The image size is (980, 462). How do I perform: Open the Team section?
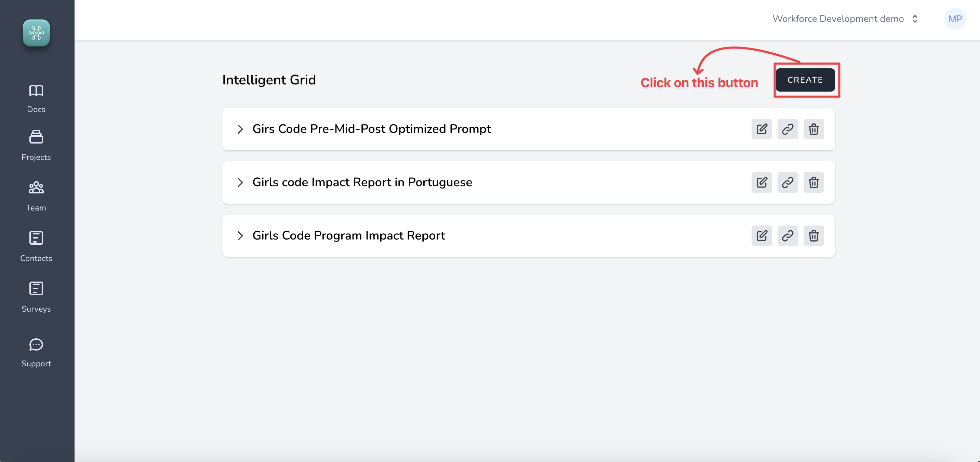click(36, 196)
